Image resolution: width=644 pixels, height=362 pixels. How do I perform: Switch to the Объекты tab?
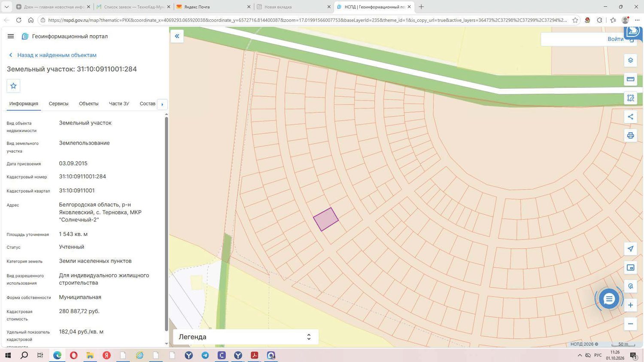(88, 104)
